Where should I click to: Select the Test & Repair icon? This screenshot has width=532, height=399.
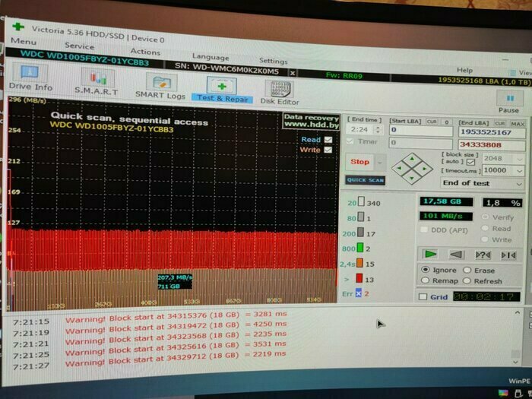tap(222, 86)
